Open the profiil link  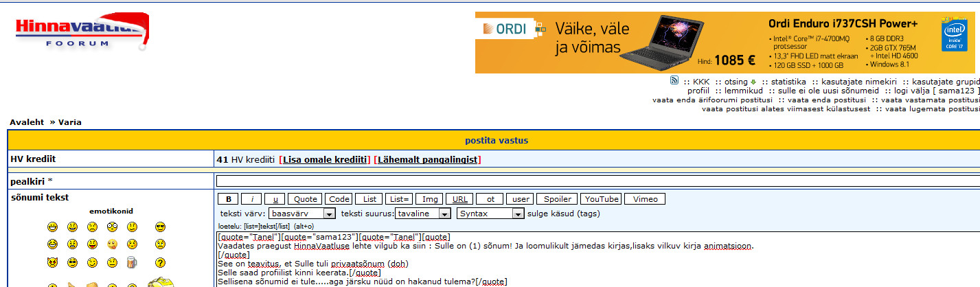coord(698,91)
